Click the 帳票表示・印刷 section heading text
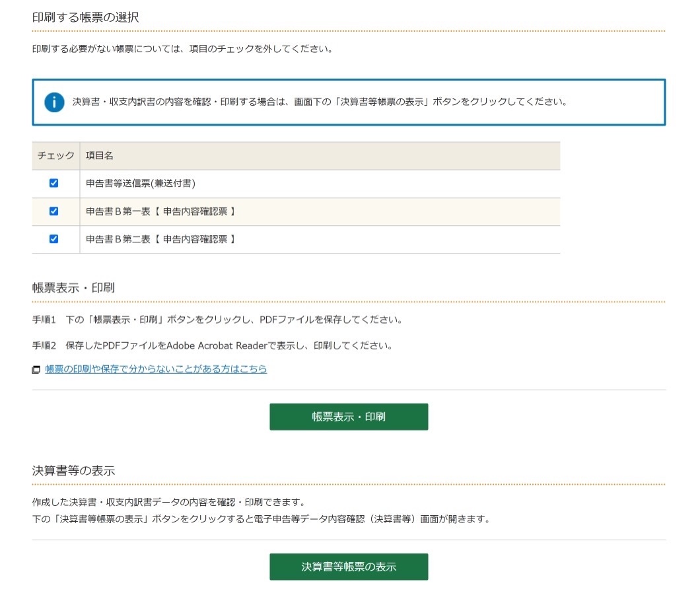 coord(73,288)
